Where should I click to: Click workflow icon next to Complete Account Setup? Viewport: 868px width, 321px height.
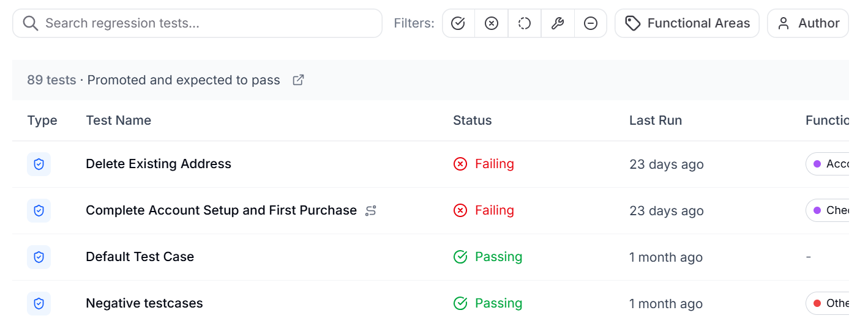pyautogui.click(x=371, y=211)
